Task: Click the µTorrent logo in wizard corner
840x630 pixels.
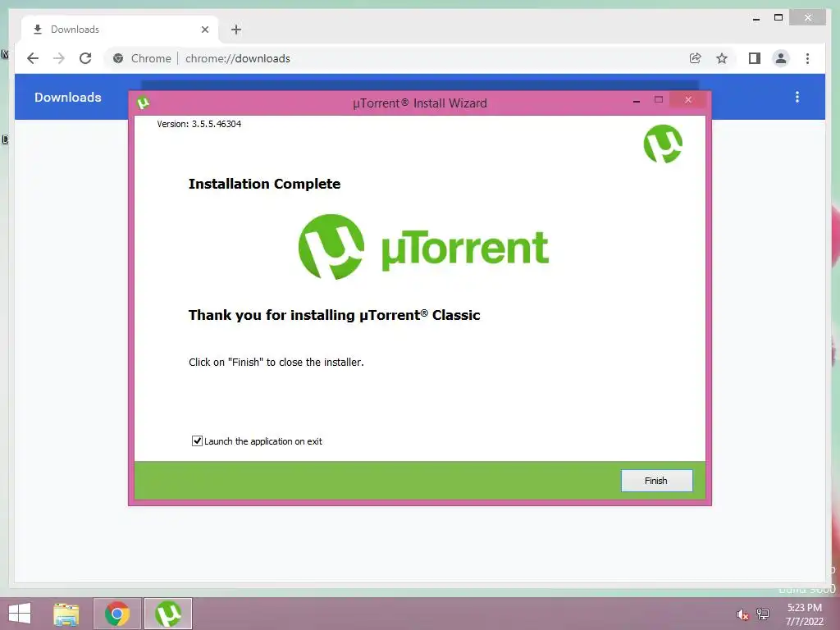Action: [663, 144]
